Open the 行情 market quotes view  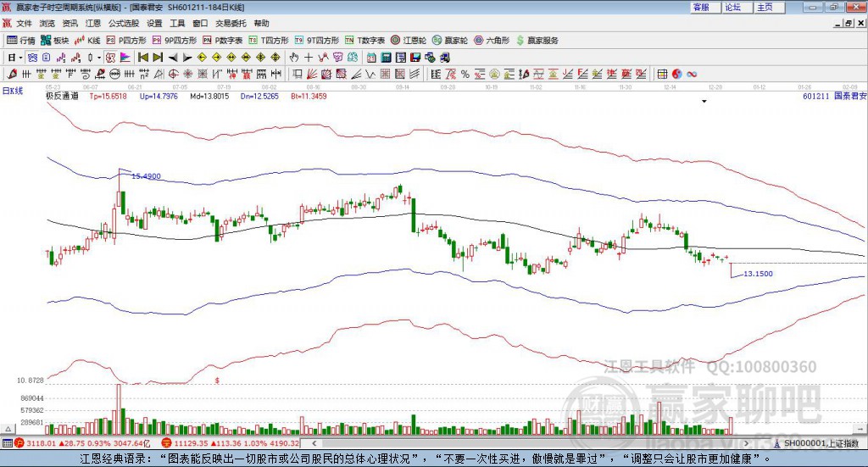[x=21, y=40]
